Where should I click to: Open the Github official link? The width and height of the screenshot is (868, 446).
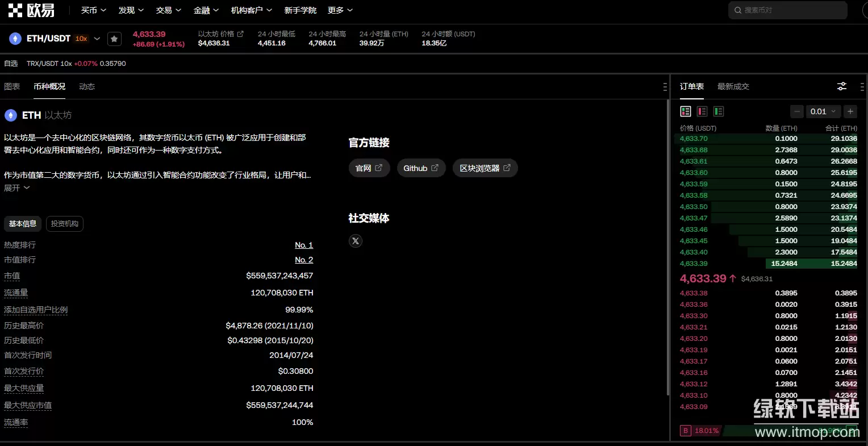point(420,168)
